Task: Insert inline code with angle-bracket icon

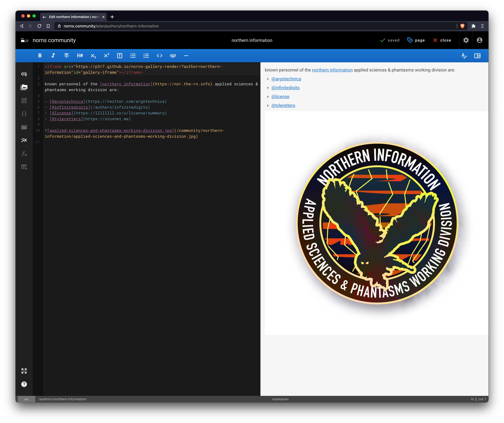Action: tap(159, 56)
